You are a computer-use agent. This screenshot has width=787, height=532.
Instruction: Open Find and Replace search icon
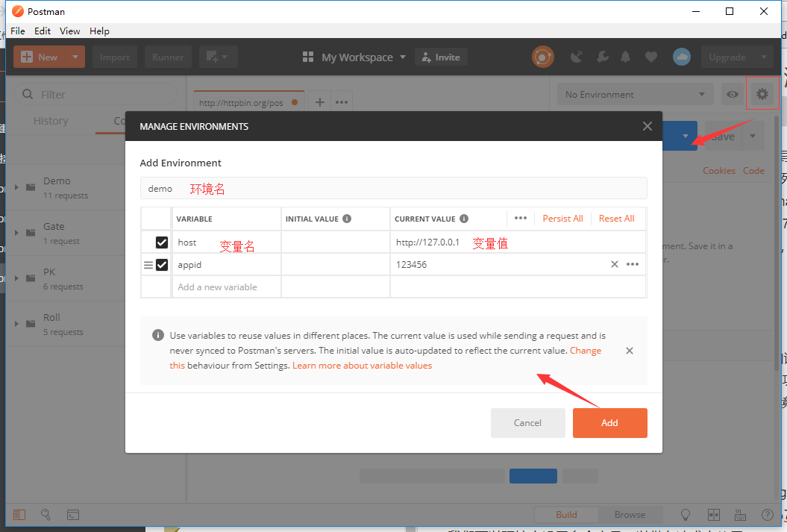[46, 514]
